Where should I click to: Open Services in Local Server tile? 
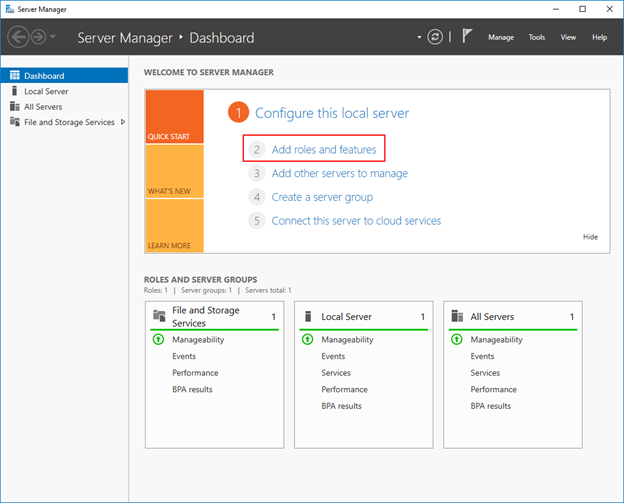(336, 373)
